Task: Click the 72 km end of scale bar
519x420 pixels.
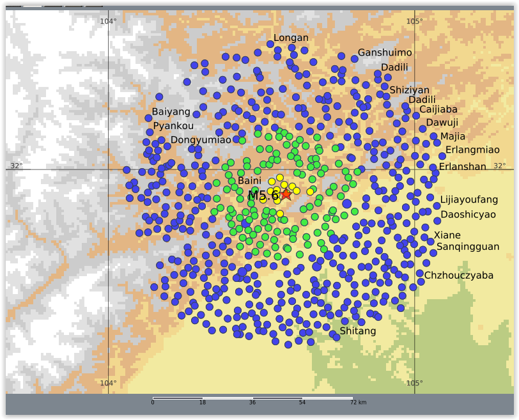Action: 358,403
